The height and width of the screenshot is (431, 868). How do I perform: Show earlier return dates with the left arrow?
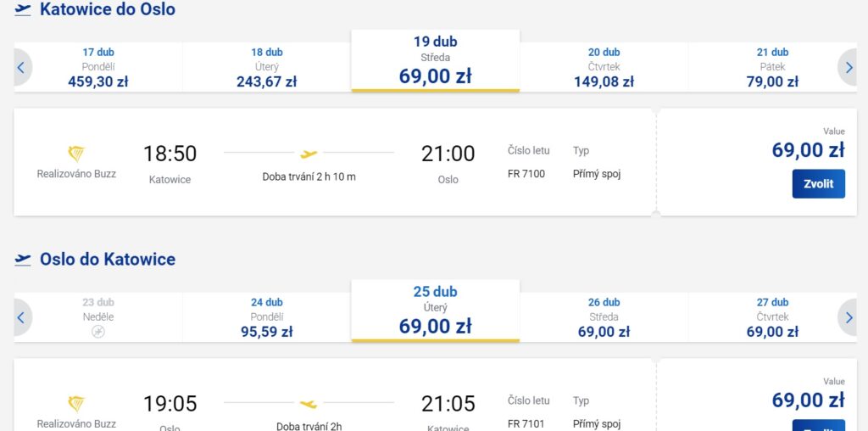click(21, 318)
